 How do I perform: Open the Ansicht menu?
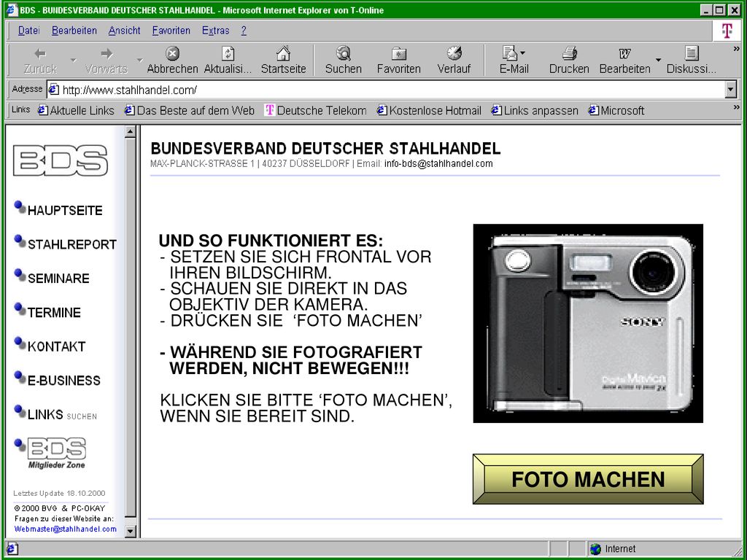[x=124, y=31]
